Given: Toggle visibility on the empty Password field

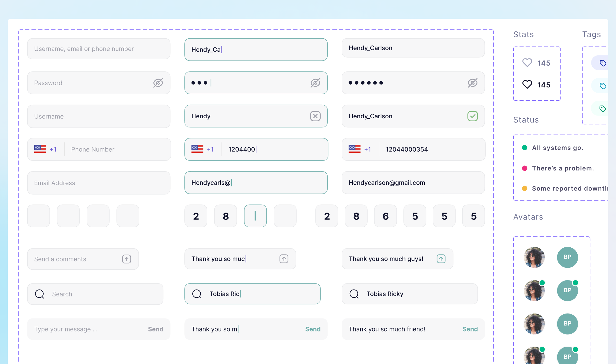Looking at the screenshot, I should (158, 83).
